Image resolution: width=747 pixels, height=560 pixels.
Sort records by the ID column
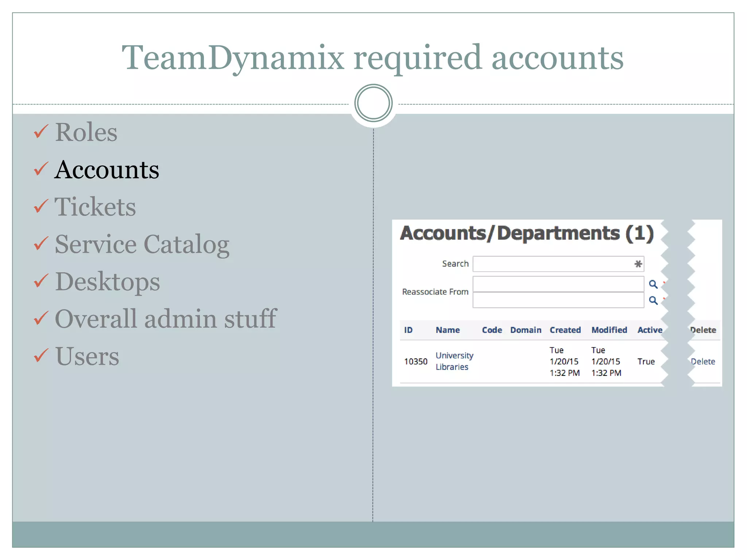(x=409, y=330)
